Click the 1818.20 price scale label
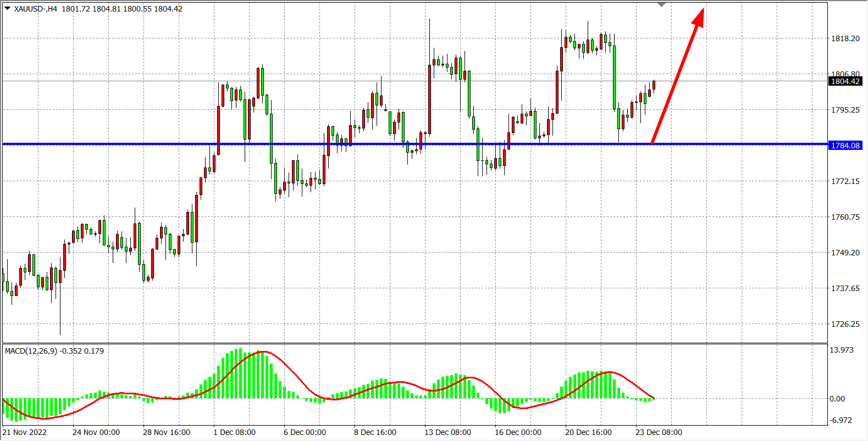868x441 pixels. pos(845,38)
